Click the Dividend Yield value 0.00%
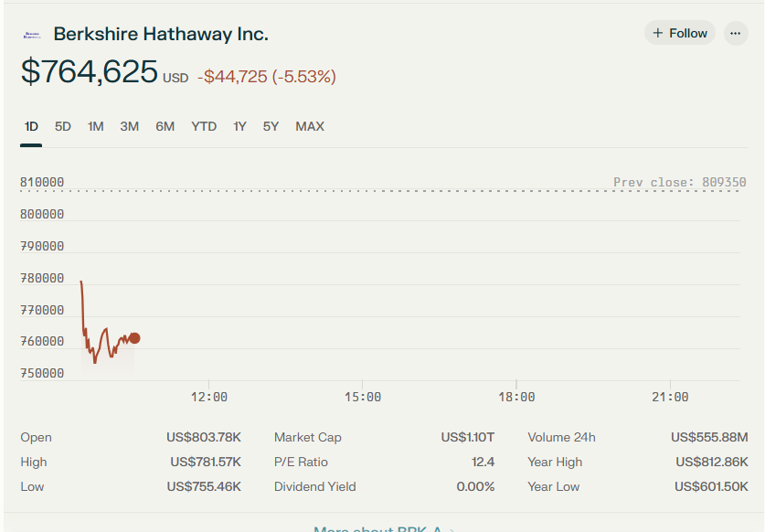Image resolution: width=765 pixels, height=532 pixels. pos(475,486)
